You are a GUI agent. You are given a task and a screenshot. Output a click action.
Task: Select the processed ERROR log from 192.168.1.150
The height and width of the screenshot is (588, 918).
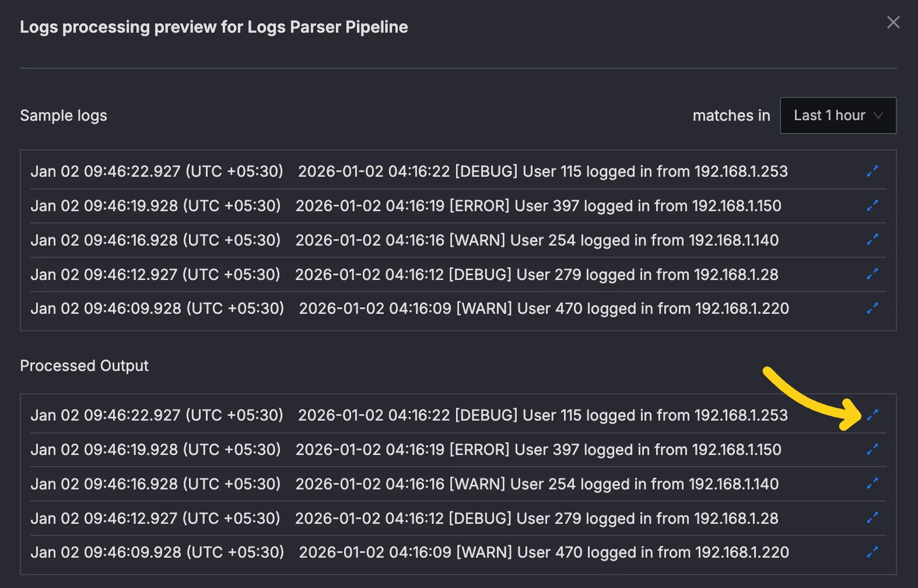pos(538,450)
